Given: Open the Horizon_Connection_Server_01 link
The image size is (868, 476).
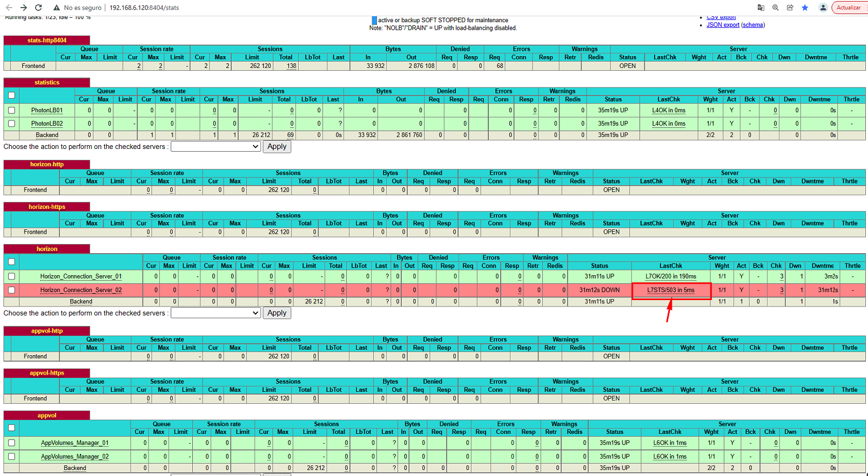Looking at the screenshot, I should 81,276.
